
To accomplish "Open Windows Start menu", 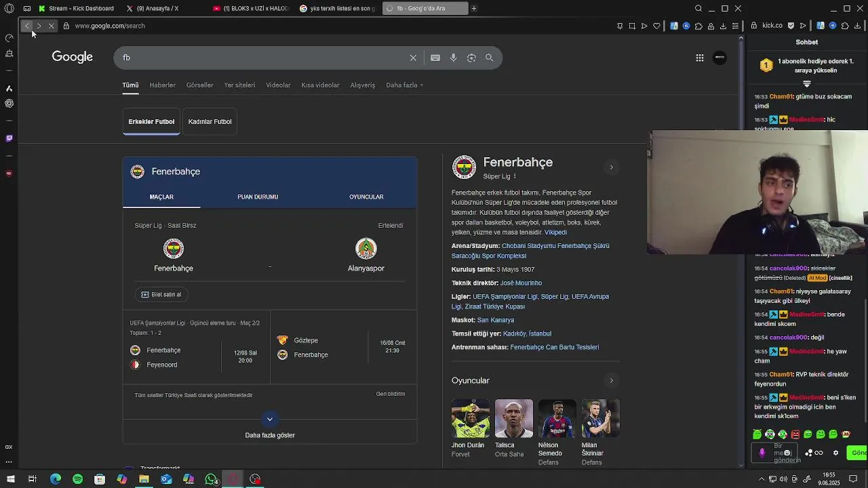I will coord(9,479).
